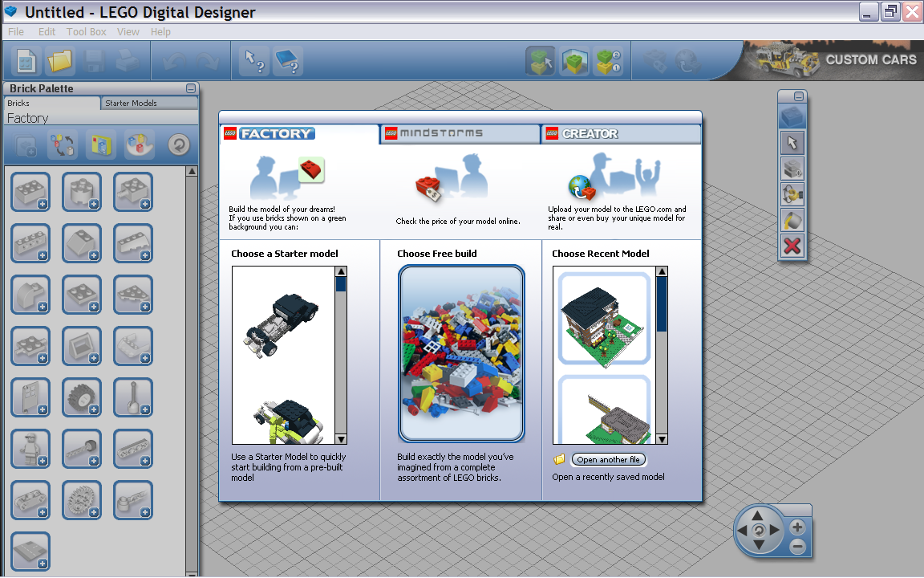
Task: Open the View menu
Action: pos(128,32)
